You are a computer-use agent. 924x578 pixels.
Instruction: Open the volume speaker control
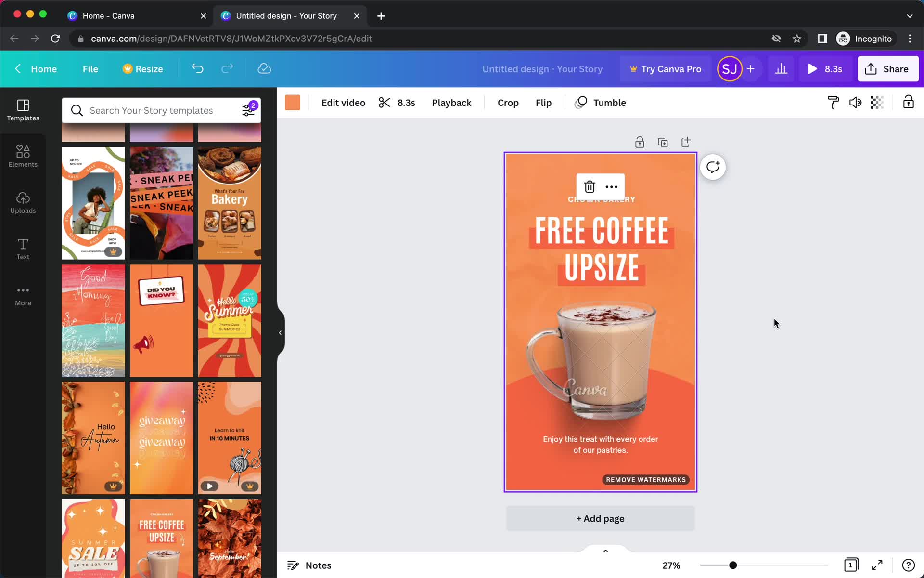855,103
